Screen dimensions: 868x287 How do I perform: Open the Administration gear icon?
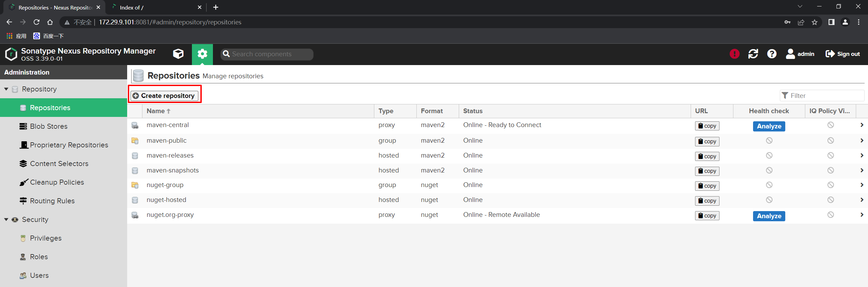202,54
